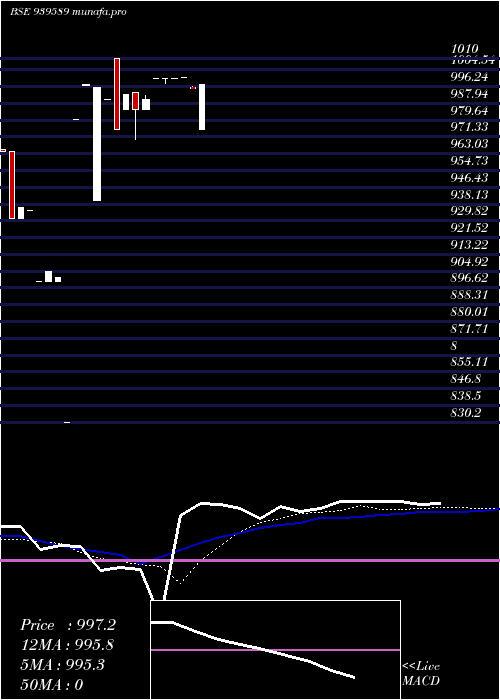Click the 954.73 price axis label
Image resolution: width=500 pixels, height=700 pixels.
469,161
